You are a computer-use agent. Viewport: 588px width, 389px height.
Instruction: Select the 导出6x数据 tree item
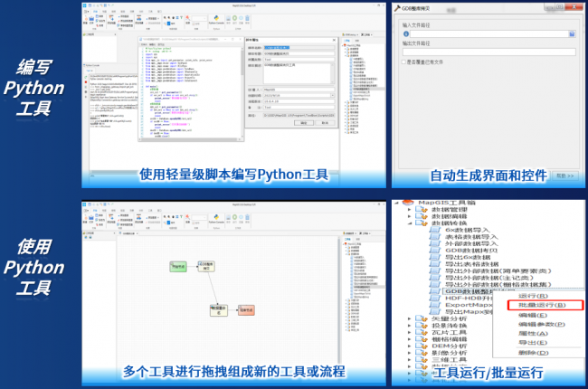(x=468, y=257)
